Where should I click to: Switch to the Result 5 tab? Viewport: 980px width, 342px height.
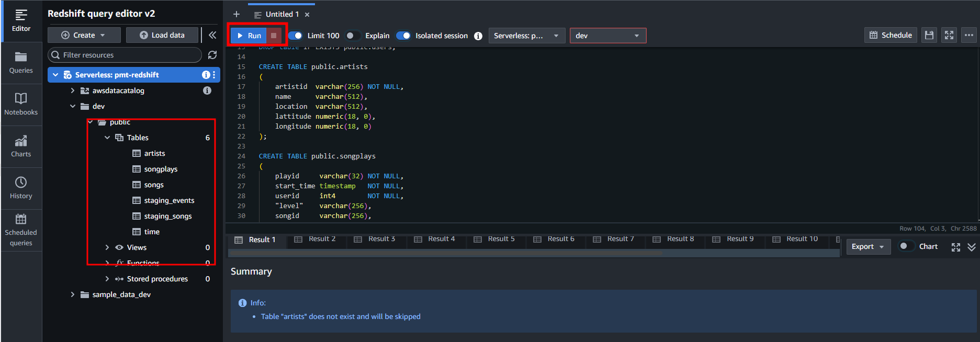(494, 239)
